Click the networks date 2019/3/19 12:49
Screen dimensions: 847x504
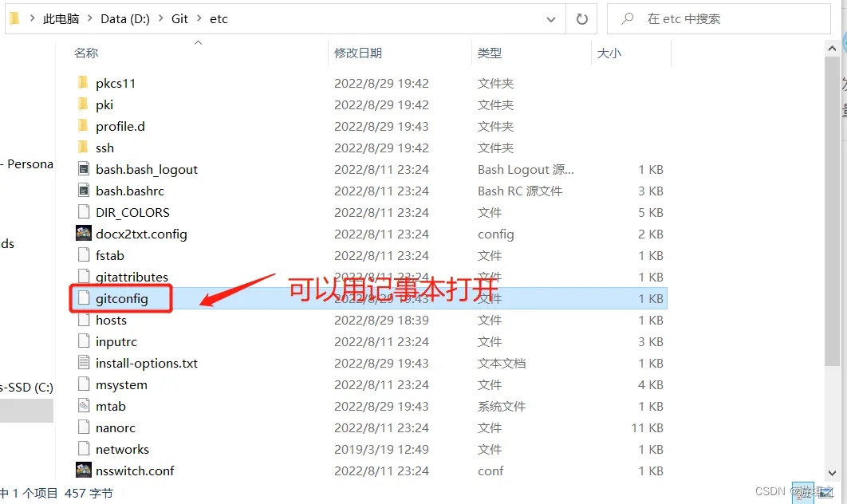point(381,449)
